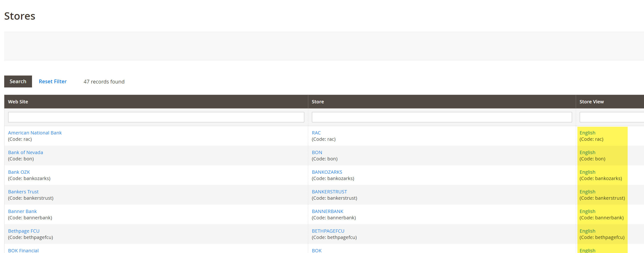Click the Reset Filter link
This screenshot has height=253, width=644.
[x=53, y=81]
